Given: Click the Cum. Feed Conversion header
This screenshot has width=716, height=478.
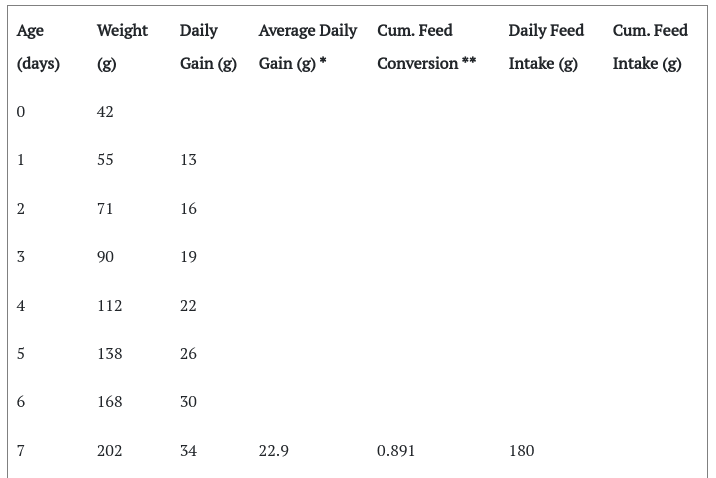Looking at the screenshot, I should click(426, 47).
